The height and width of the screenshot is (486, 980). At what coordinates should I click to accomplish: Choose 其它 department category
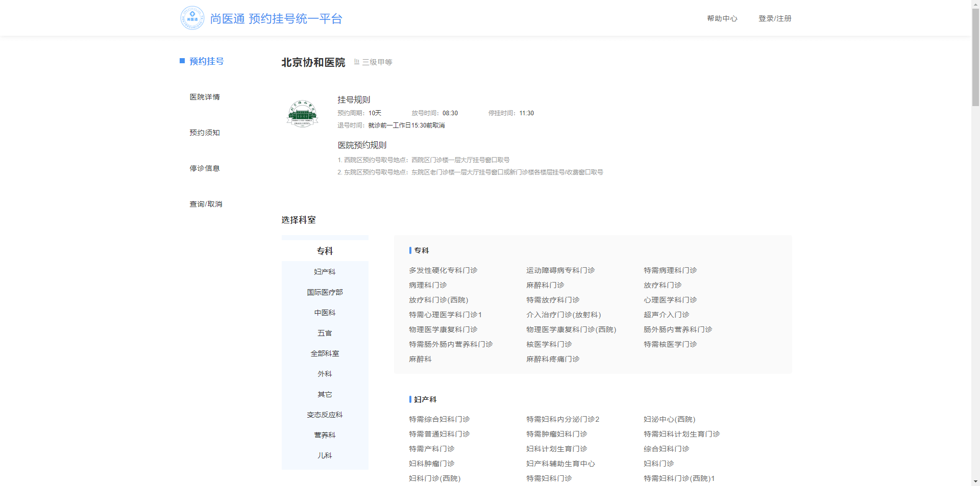[x=325, y=394]
